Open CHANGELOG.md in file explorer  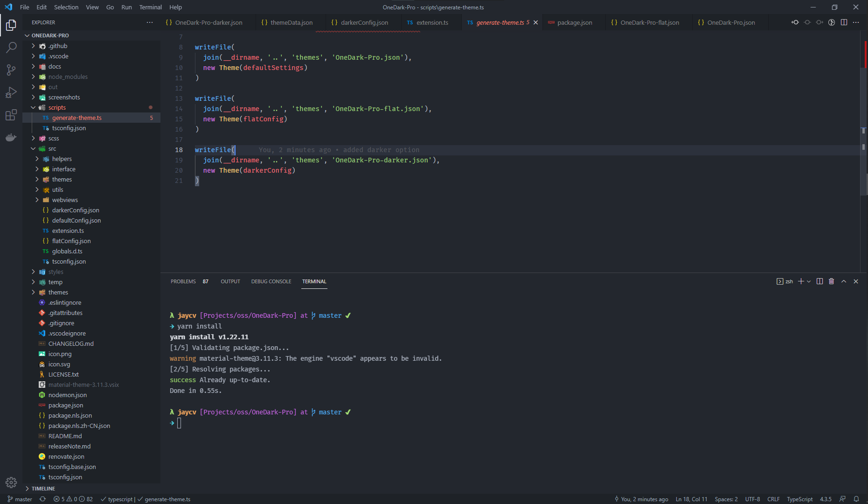pyautogui.click(x=71, y=343)
